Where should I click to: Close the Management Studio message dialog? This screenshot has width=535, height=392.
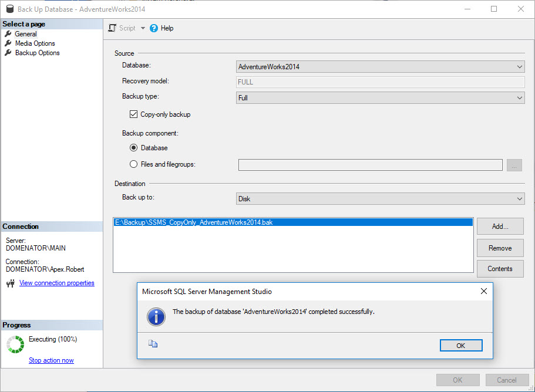[x=484, y=291]
